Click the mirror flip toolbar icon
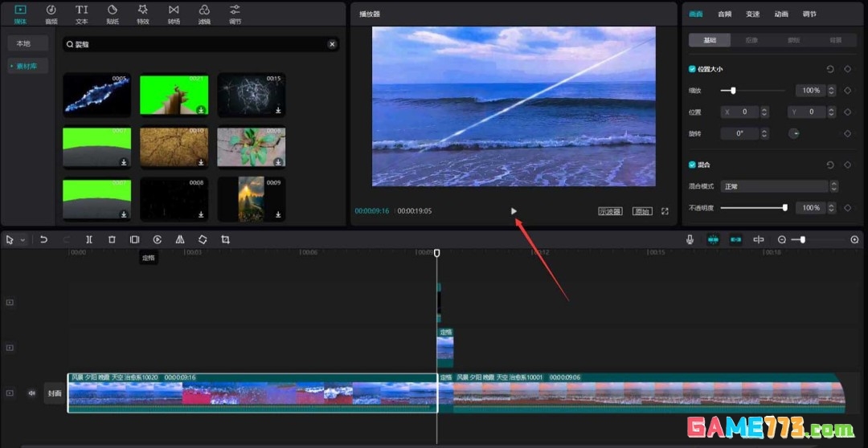868x448 pixels. pos(180,239)
